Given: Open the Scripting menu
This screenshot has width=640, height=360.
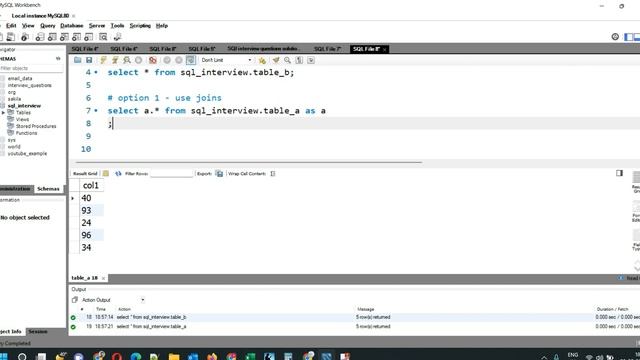Looking at the screenshot, I should (x=140, y=26).
